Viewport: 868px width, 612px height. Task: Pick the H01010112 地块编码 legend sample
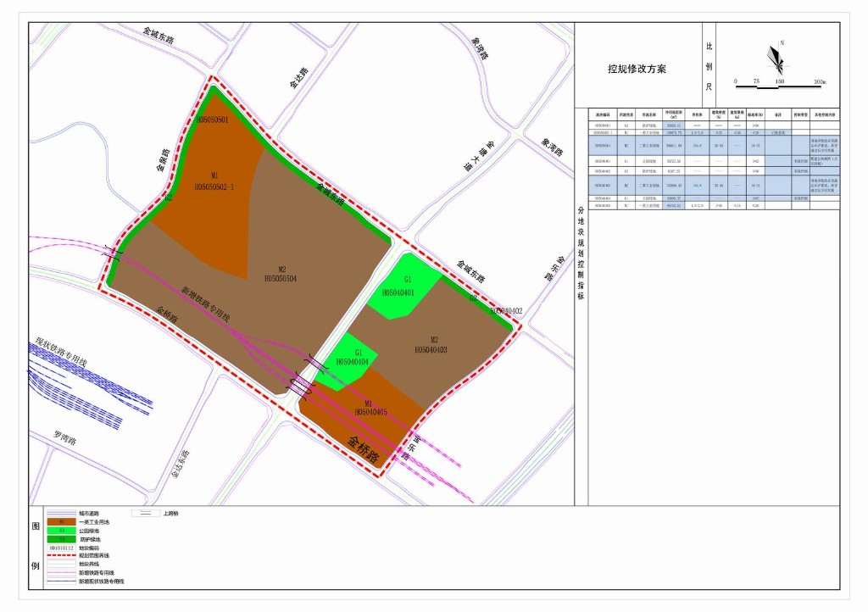59,548
